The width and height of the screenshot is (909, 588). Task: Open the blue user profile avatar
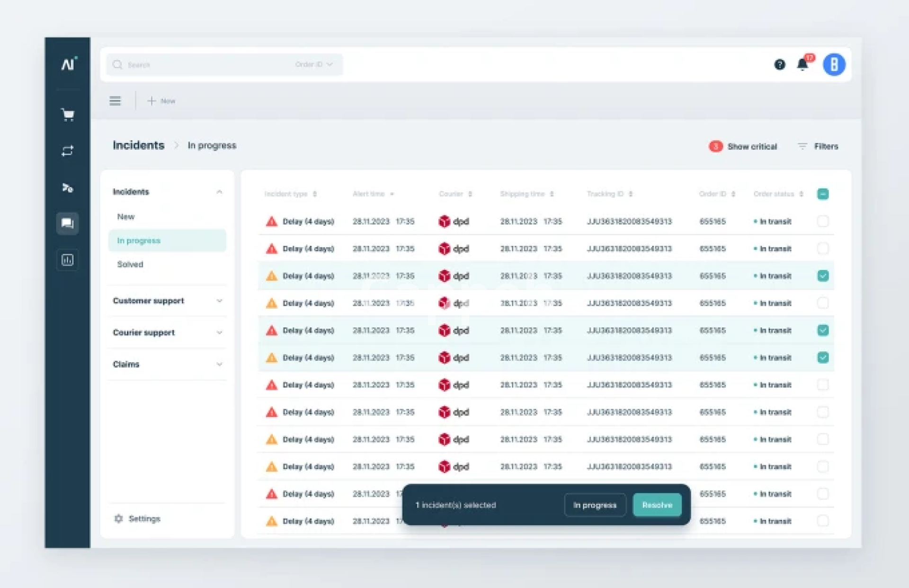pyautogui.click(x=834, y=64)
